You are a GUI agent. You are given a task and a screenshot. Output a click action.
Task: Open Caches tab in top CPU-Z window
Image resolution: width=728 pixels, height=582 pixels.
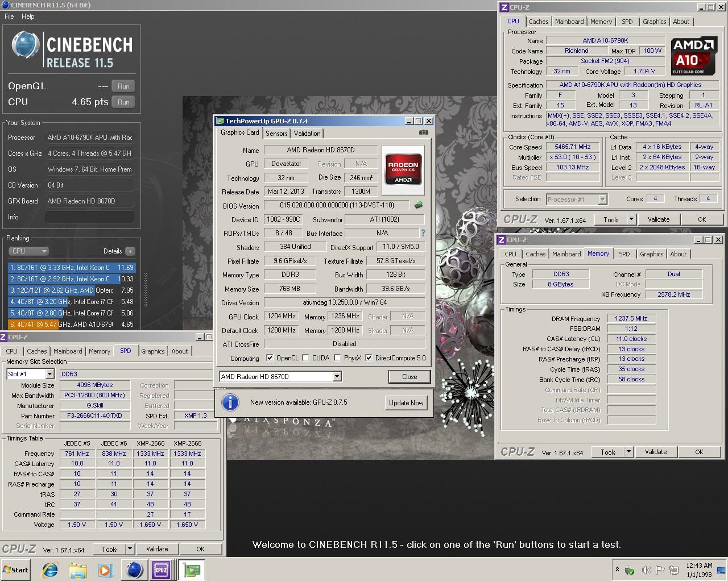click(538, 22)
